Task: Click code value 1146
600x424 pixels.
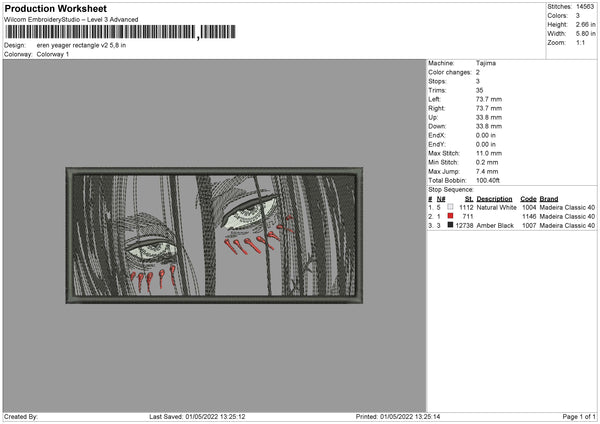Action: coord(529,217)
